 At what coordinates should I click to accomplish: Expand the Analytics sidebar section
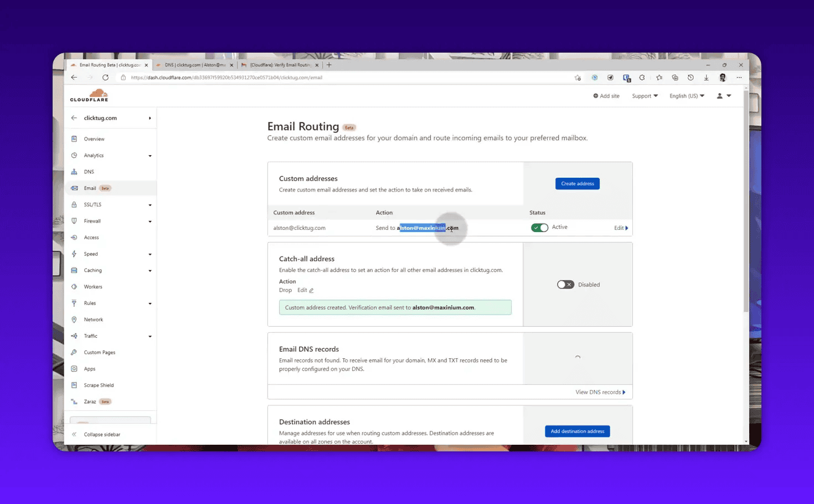[149, 155]
